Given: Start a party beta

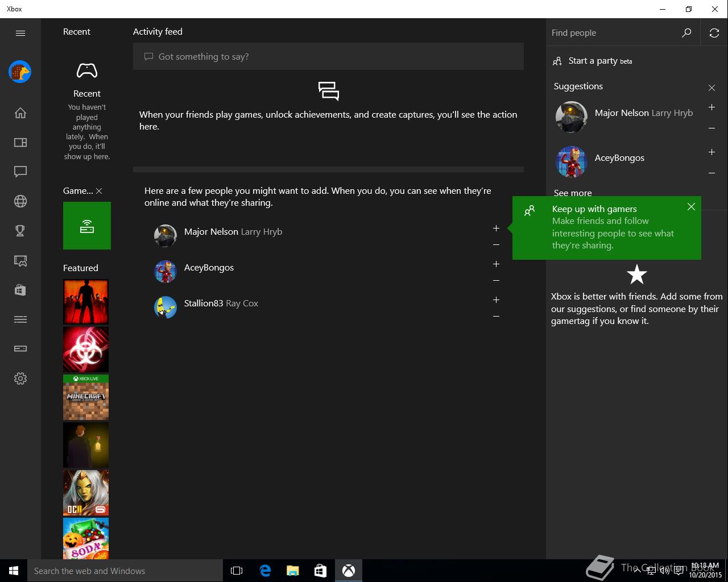Looking at the screenshot, I should [x=592, y=61].
